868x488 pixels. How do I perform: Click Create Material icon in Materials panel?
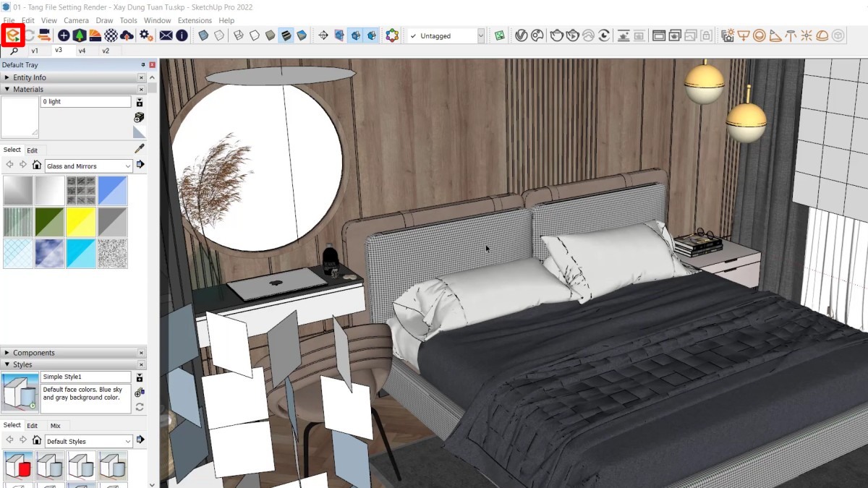140,117
